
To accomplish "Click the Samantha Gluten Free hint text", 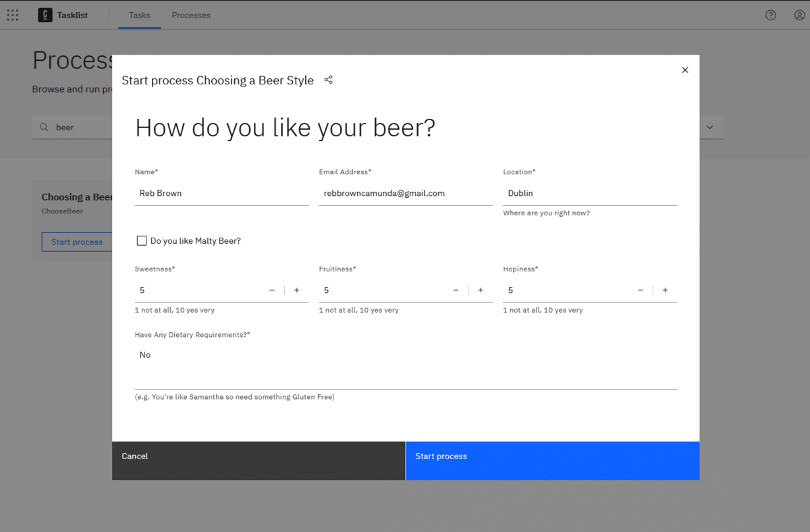I will [x=235, y=397].
